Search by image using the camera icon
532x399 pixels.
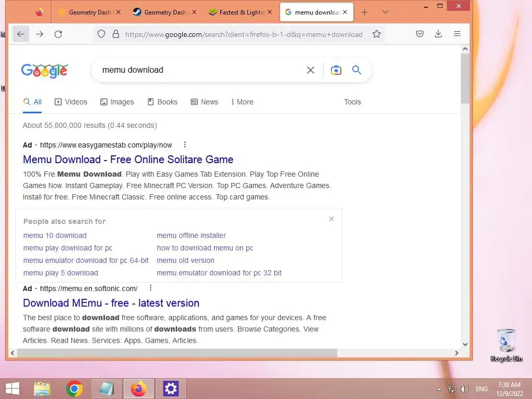[x=336, y=70]
